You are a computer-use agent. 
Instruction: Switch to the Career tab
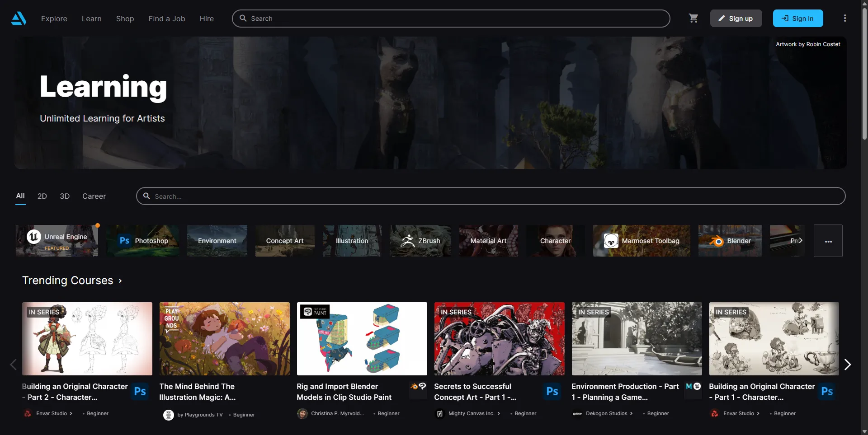[94, 196]
